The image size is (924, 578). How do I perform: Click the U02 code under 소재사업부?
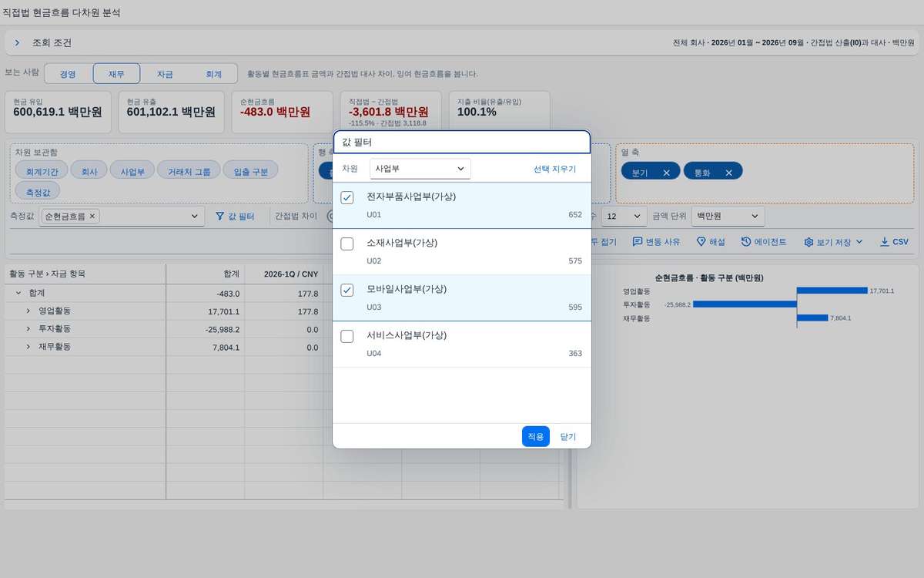point(374,261)
